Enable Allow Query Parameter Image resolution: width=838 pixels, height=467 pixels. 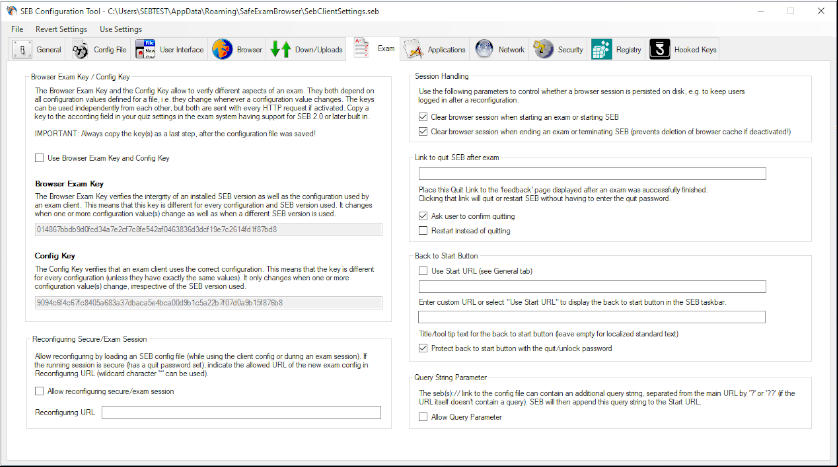click(423, 417)
